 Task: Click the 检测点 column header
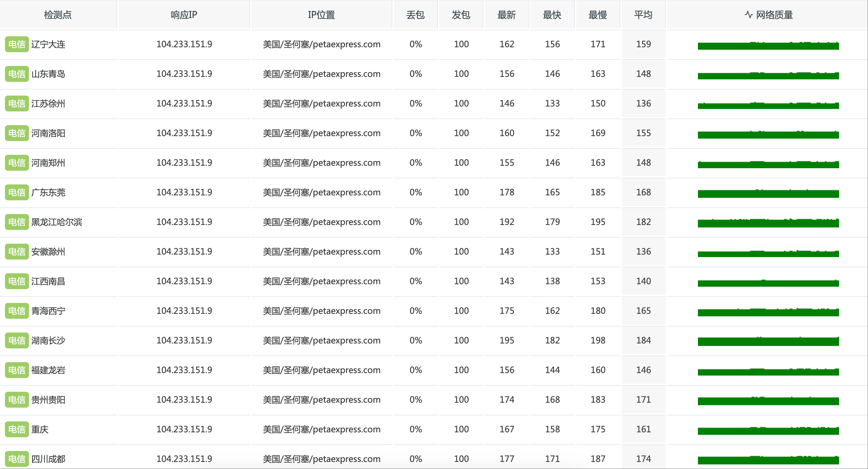pos(58,15)
